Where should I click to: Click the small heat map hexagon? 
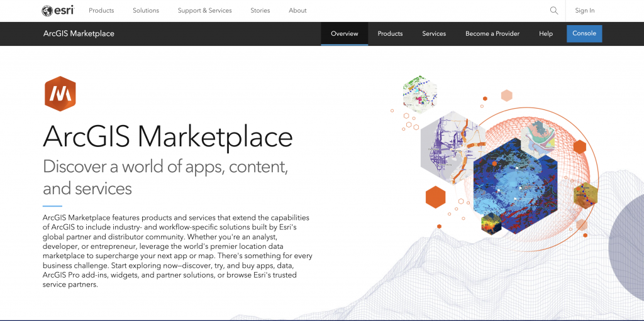[491, 222]
